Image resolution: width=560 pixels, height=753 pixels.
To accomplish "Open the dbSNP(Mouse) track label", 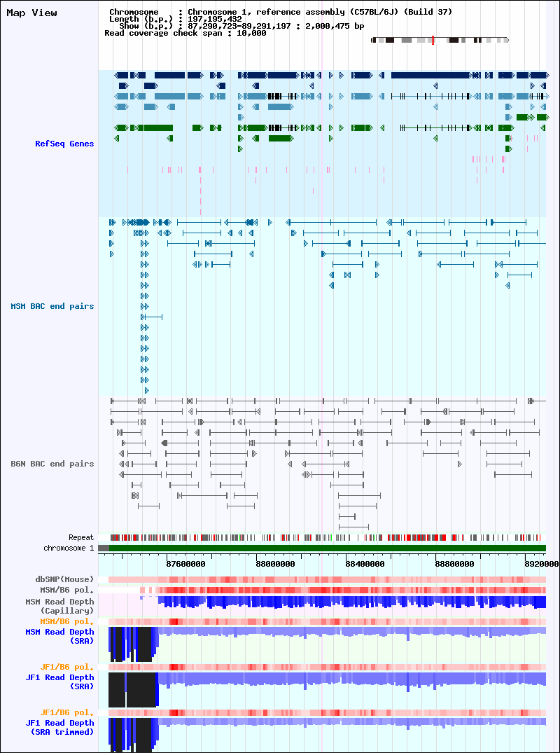I will (x=66, y=580).
